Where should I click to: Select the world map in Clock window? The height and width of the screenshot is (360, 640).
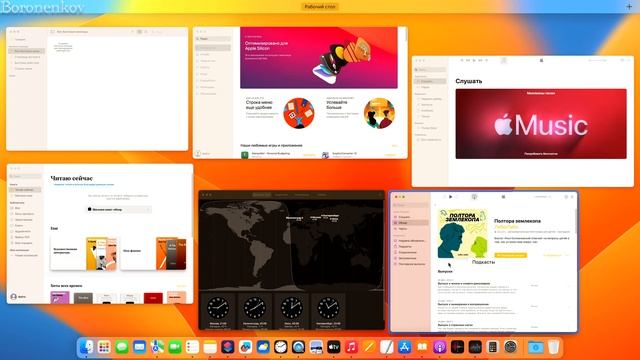tap(291, 245)
